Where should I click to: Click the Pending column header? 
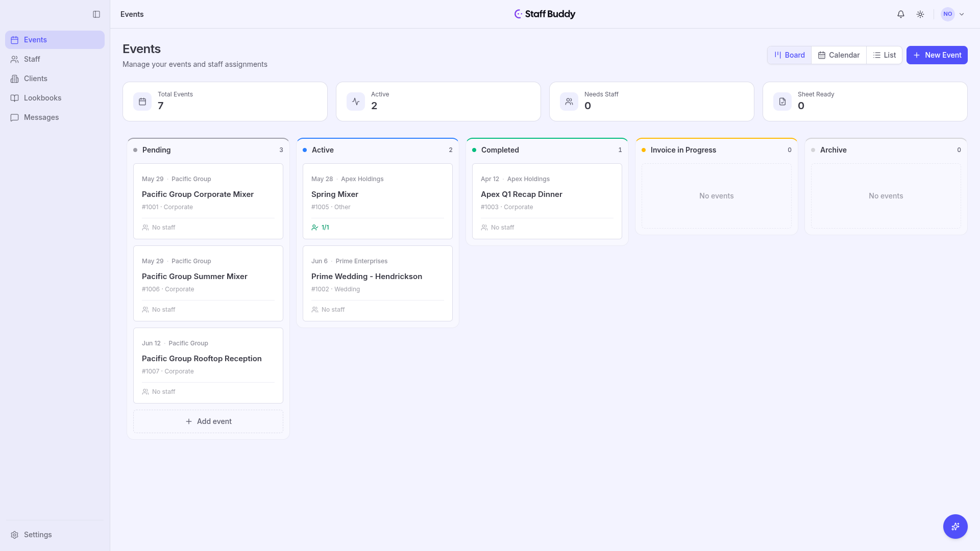(208, 150)
